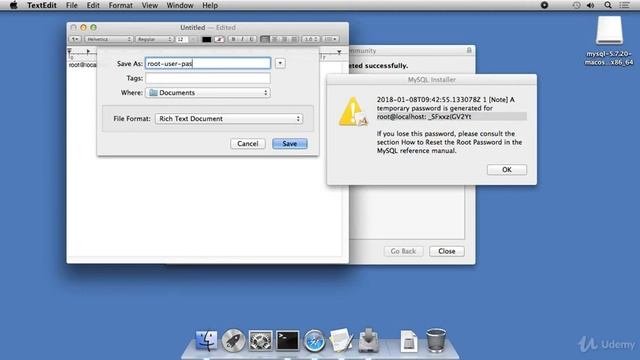This screenshot has width=640, height=360.
Task: Open the Help menu
Action: click(210, 5)
